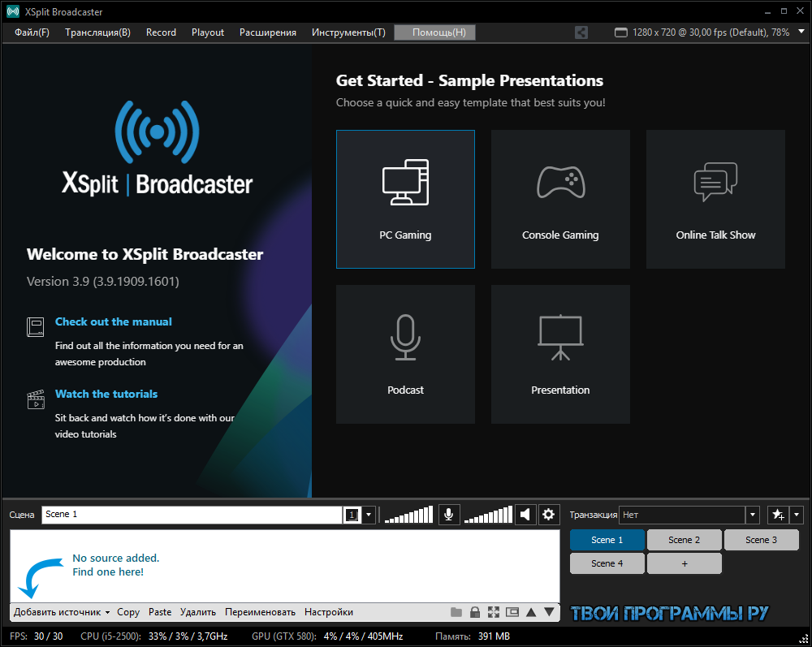Click the picture-in-picture layout icon
The image size is (812, 647).
pyautogui.click(x=512, y=612)
